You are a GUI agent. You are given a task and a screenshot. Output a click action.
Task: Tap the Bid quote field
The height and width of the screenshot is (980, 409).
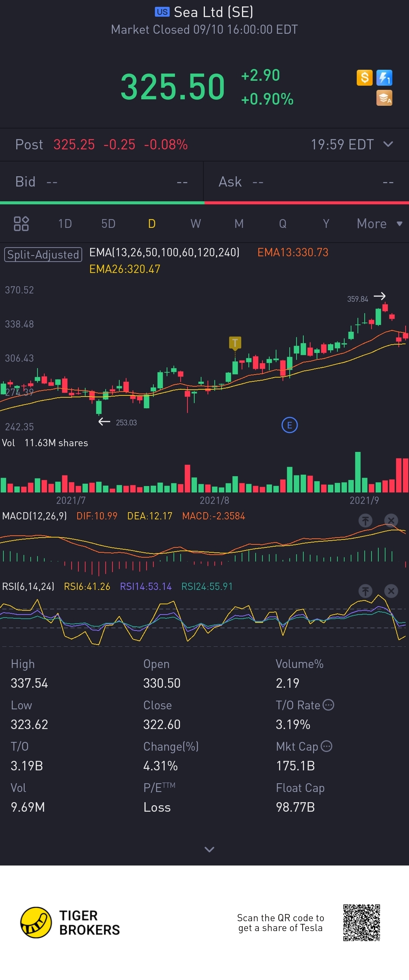tap(101, 182)
